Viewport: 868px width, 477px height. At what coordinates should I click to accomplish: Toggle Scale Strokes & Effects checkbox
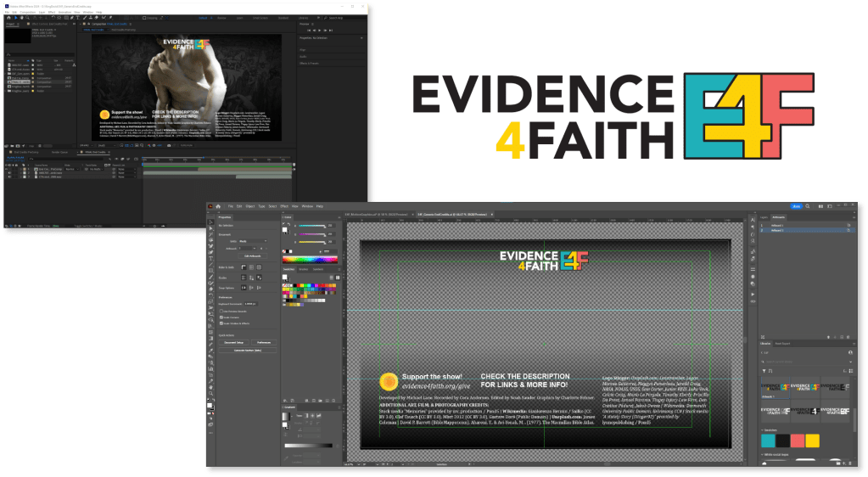[x=221, y=323]
